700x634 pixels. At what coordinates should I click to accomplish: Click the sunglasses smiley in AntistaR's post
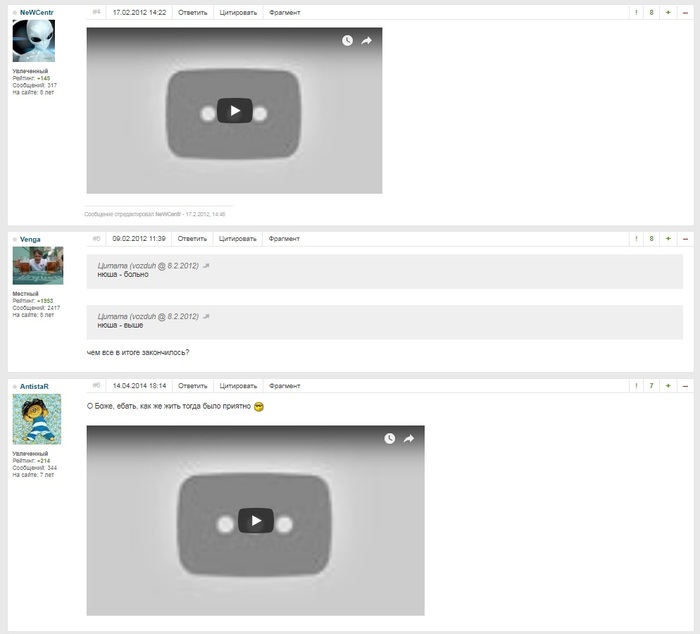pos(259,407)
